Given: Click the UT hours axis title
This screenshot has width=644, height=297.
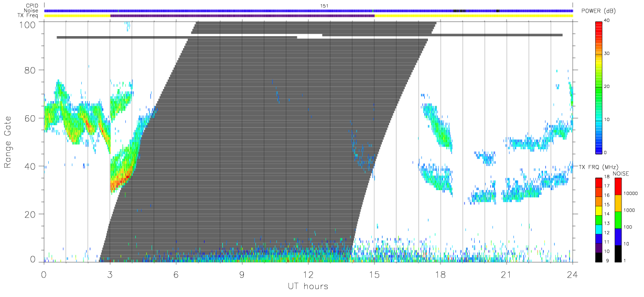Looking at the screenshot, I should point(307,286).
